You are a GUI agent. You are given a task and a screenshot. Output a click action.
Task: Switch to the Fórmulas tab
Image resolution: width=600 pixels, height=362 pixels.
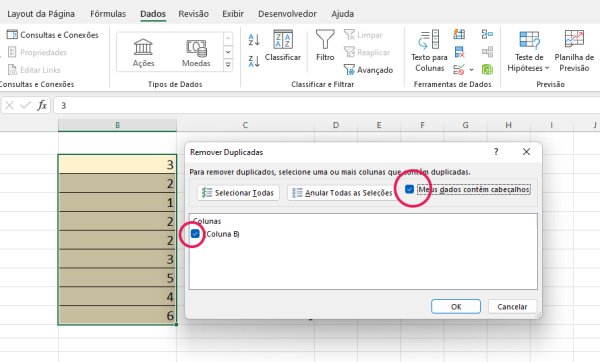(108, 14)
